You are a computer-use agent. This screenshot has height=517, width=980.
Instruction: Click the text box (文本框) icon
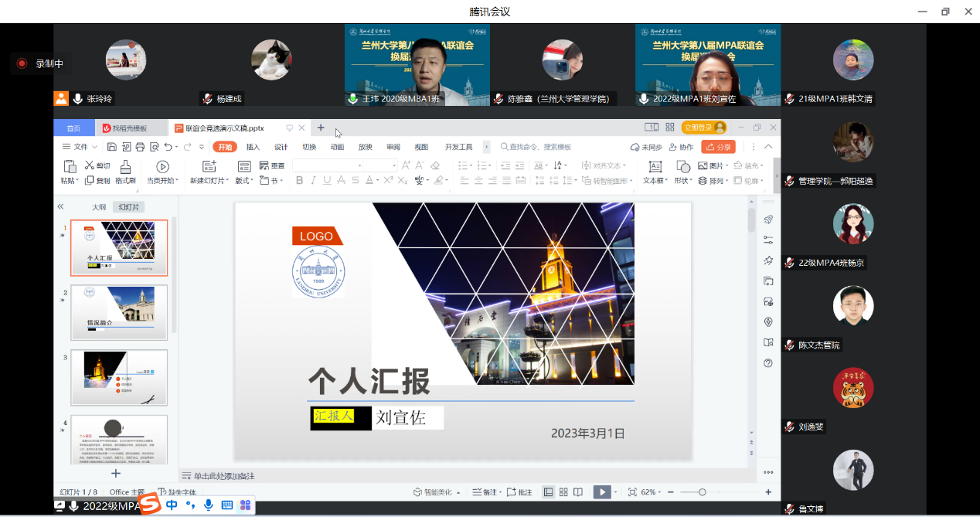pyautogui.click(x=655, y=166)
